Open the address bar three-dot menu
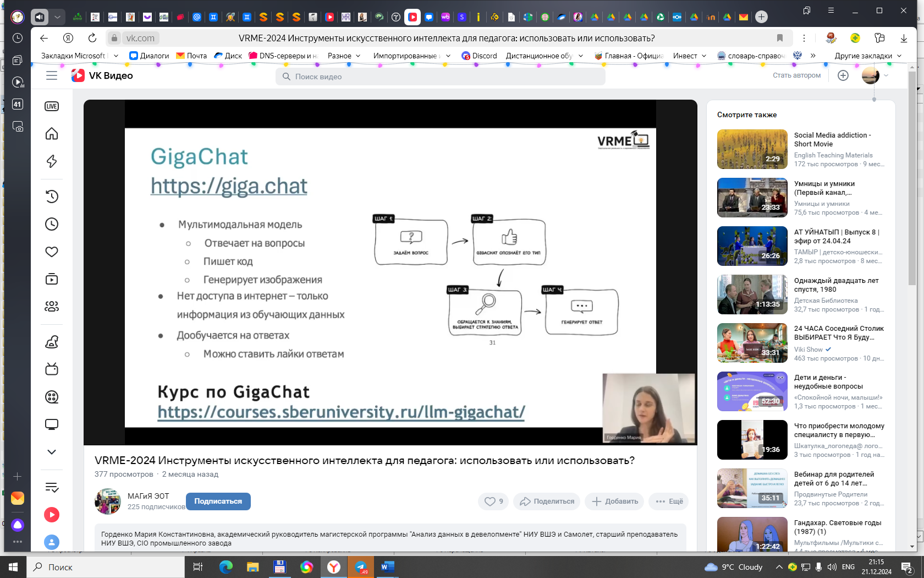 coord(804,38)
